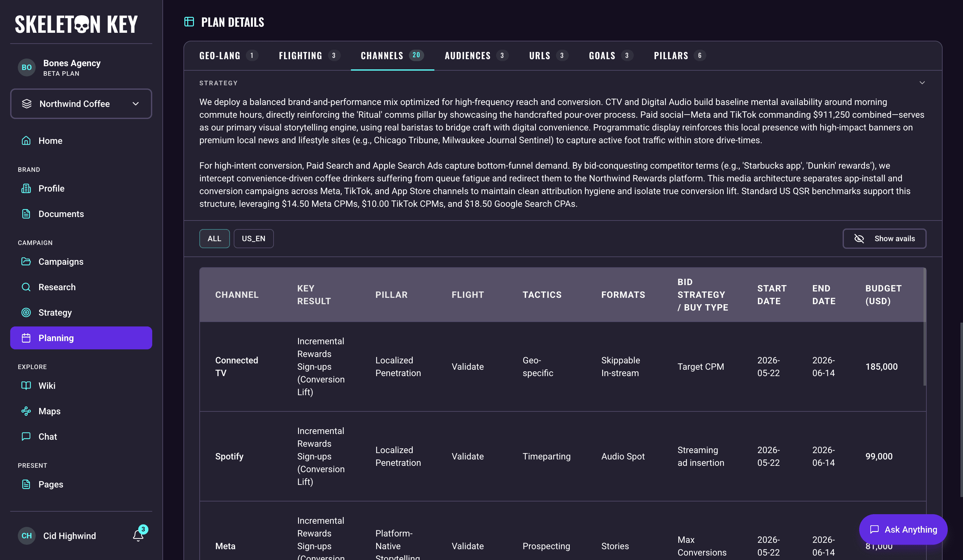Click the Cid Highwind CH avatar
This screenshot has height=560, width=963.
pyautogui.click(x=27, y=536)
